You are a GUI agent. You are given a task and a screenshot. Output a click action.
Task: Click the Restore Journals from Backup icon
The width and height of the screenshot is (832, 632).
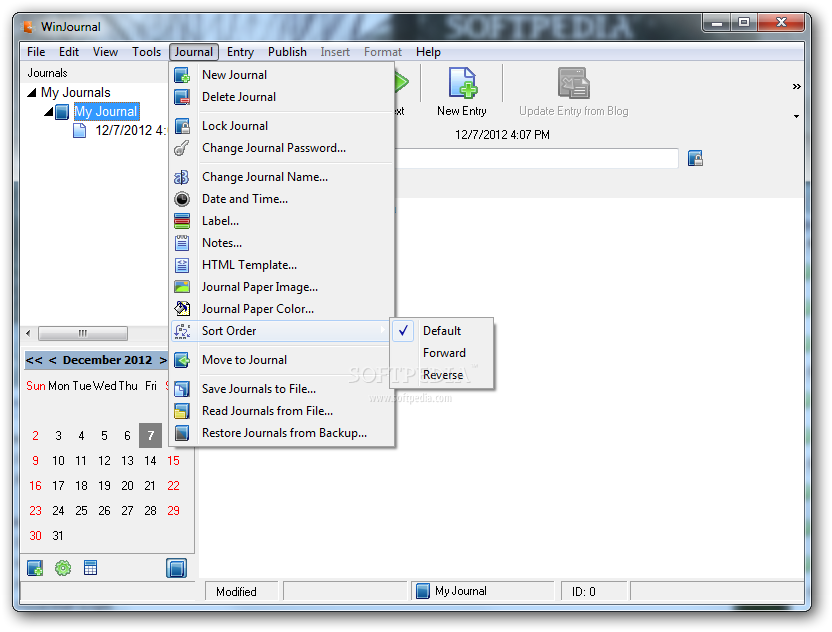pos(182,433)
